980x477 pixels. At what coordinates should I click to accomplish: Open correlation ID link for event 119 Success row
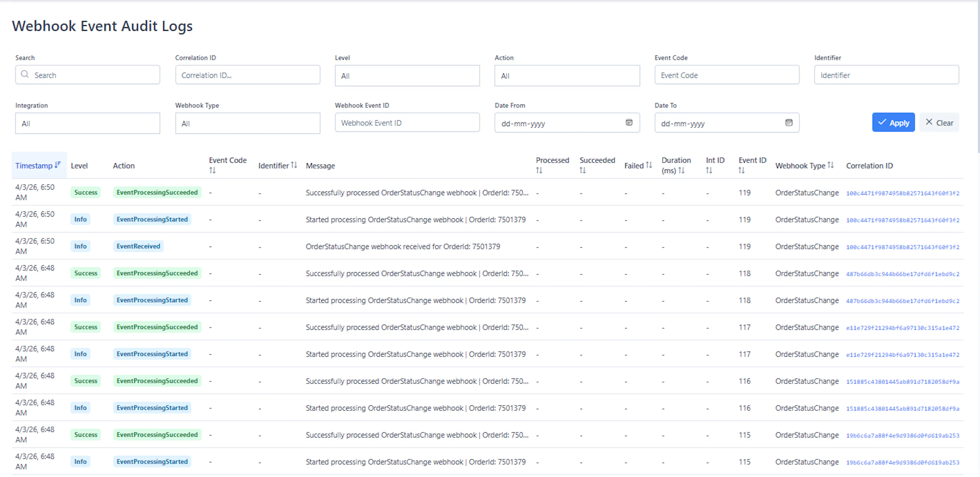tap(902, 193)
